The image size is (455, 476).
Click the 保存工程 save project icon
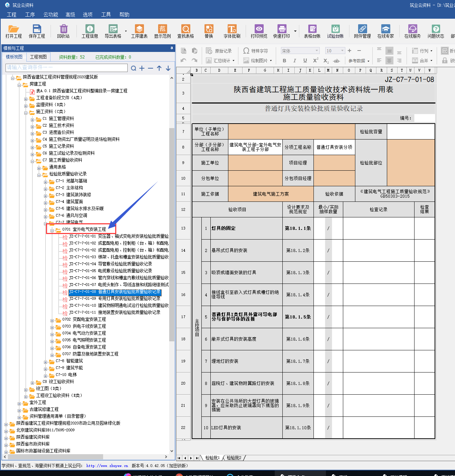click(x=37, y=31)
